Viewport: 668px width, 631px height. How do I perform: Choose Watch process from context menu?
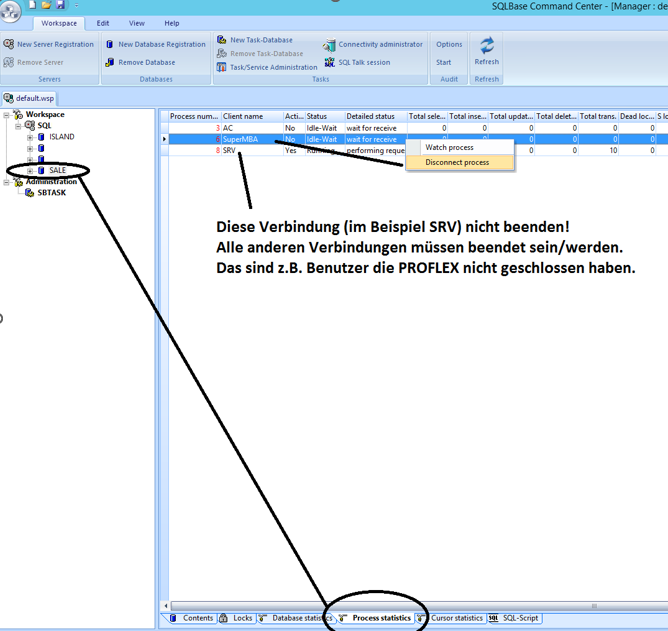tap(449, 147)
